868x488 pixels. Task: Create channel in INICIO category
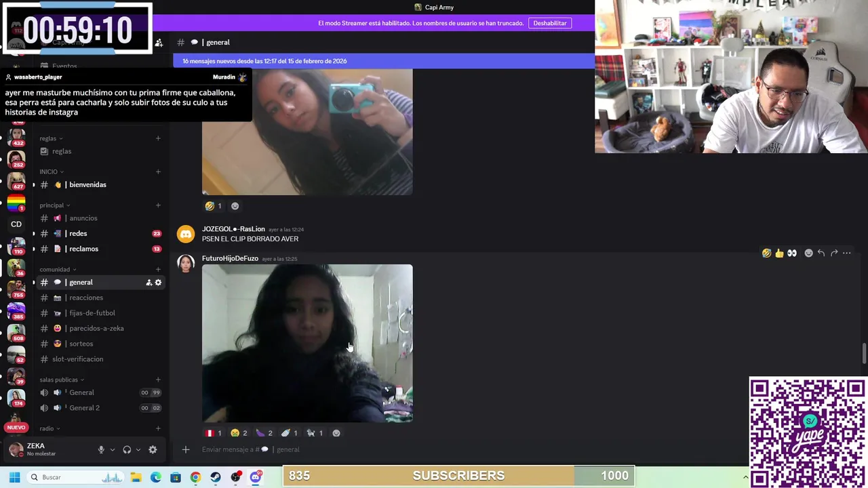[158, 171]
